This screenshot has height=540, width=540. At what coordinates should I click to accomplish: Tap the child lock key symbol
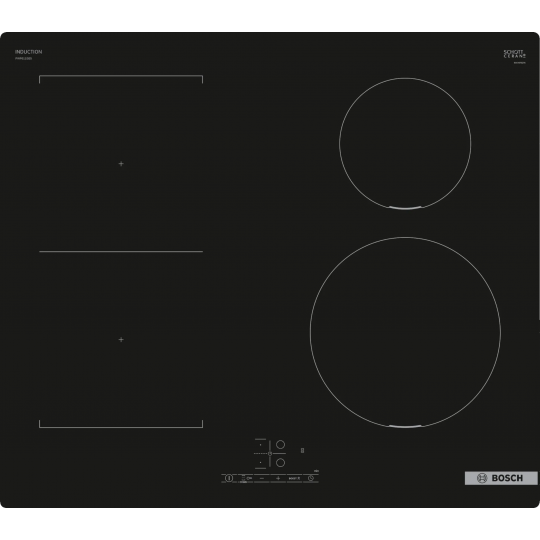(x=249, y=478)
